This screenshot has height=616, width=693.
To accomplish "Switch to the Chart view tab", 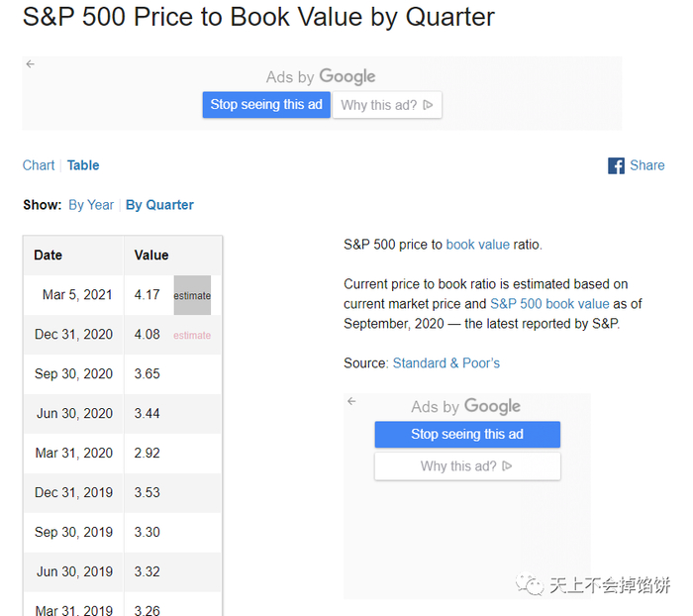I will (39, 165).
